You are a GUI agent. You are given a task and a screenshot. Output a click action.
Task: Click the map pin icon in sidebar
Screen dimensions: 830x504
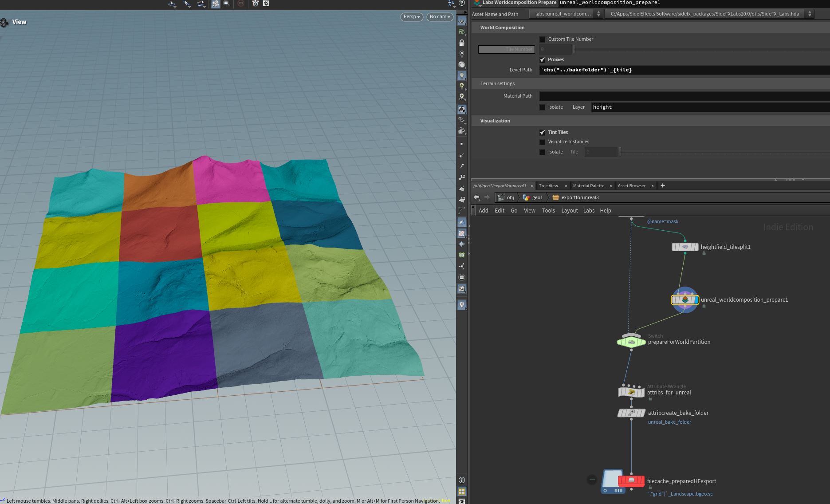[x=462, y=305]
